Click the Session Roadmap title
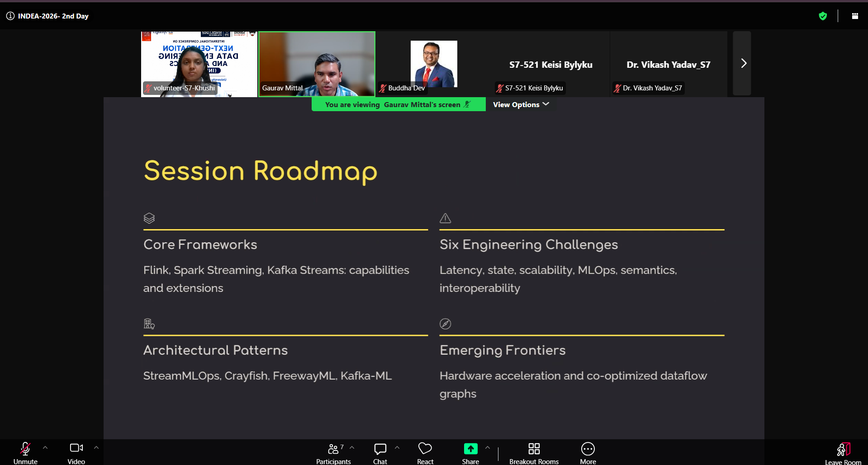 261,172
